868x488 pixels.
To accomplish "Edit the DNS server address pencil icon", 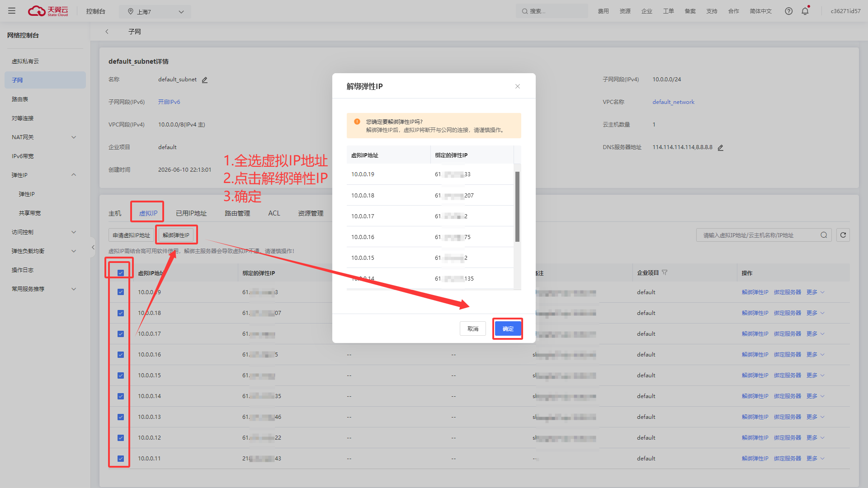I will [721, 148].
